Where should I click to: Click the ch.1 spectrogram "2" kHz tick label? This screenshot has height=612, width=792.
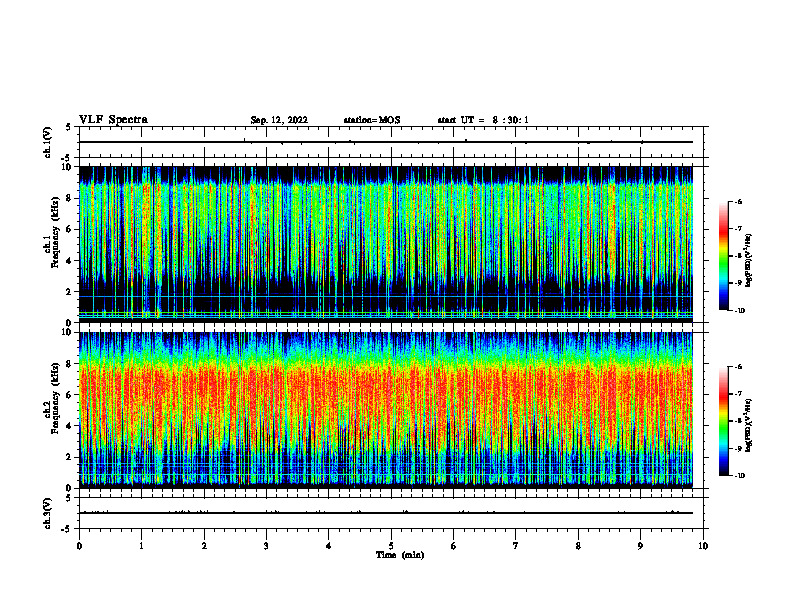click(70, 292)
